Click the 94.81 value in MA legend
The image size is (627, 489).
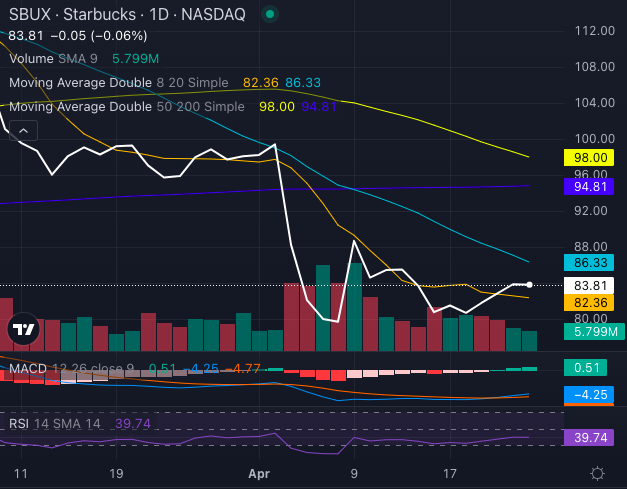tap(319, 107)
